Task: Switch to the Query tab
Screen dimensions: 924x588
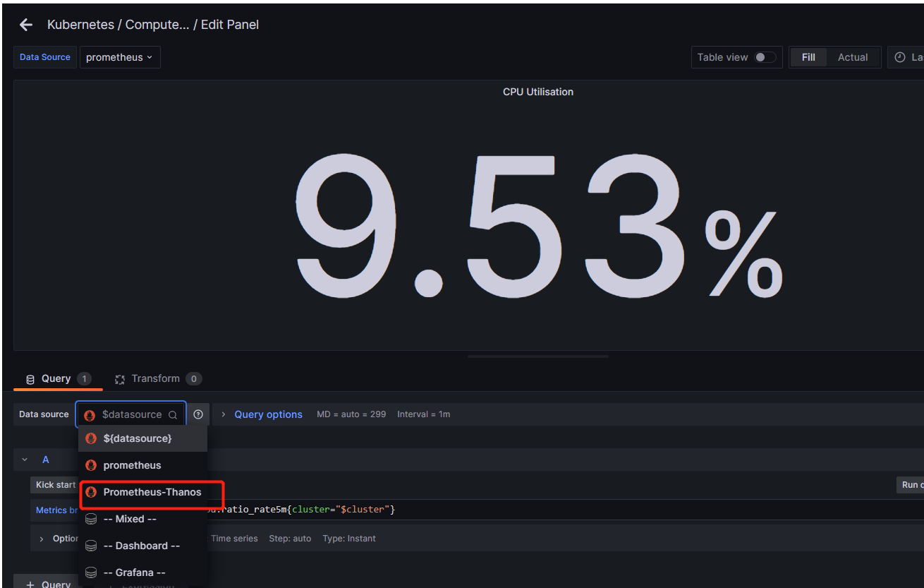Action: (58, 378)
